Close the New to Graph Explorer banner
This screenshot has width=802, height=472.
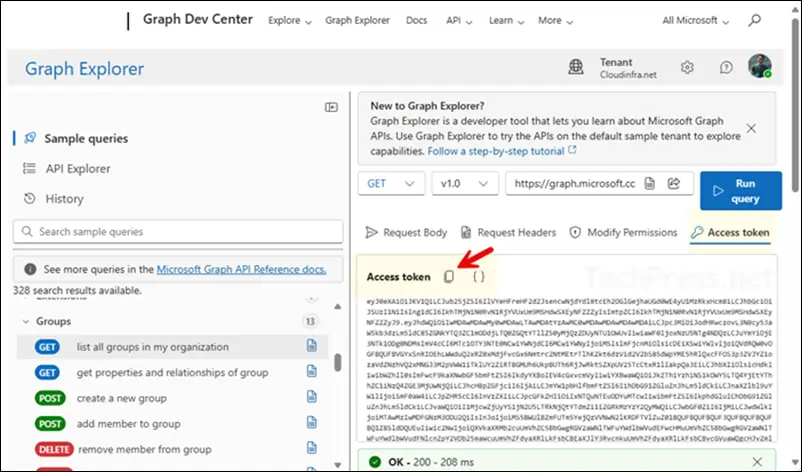coord(751,128)
